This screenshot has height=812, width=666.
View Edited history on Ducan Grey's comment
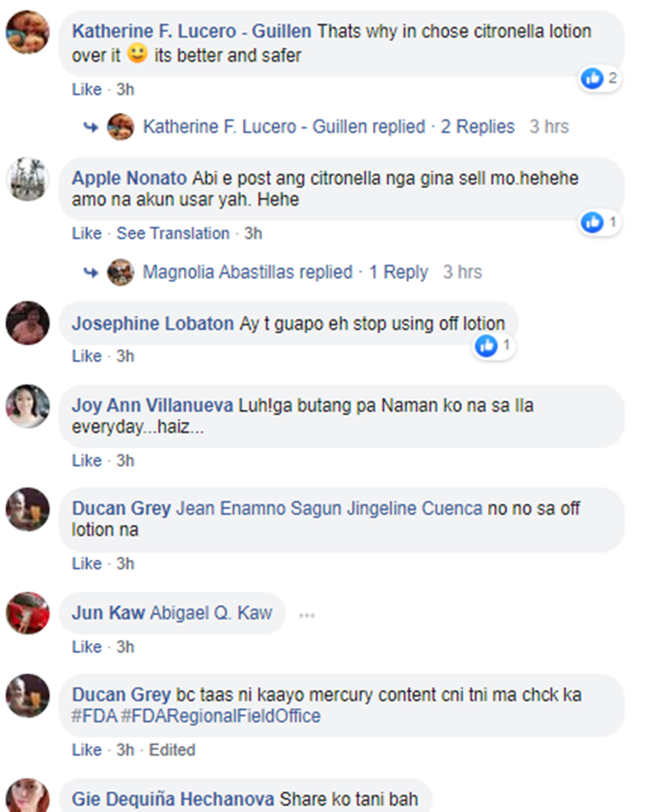(172, 750)
